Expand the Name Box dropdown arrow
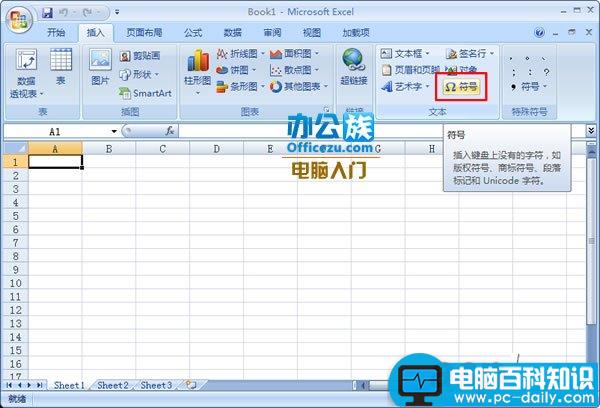The image size is (600, 408). tap(114, 132)
